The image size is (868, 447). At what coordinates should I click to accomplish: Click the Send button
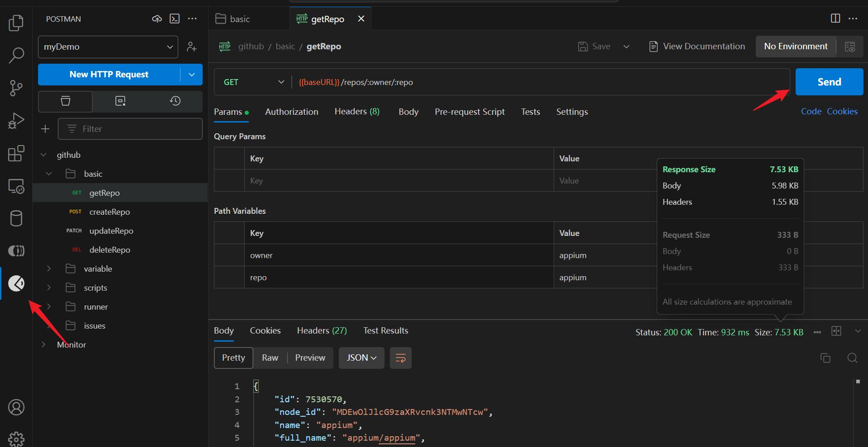point(829,82)
